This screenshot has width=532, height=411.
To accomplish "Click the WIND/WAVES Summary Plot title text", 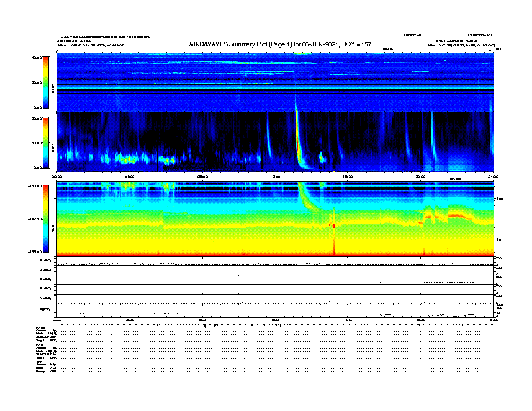I will 279,44.
